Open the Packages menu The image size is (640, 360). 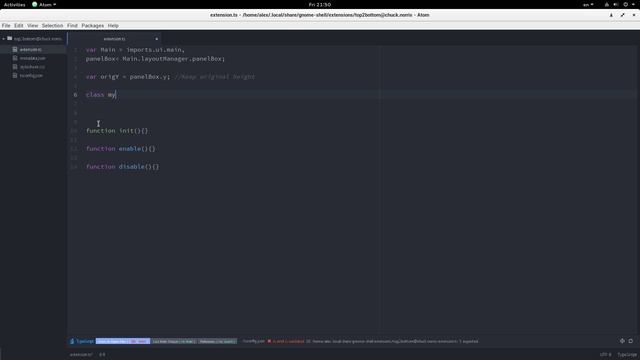pos(93,25)
